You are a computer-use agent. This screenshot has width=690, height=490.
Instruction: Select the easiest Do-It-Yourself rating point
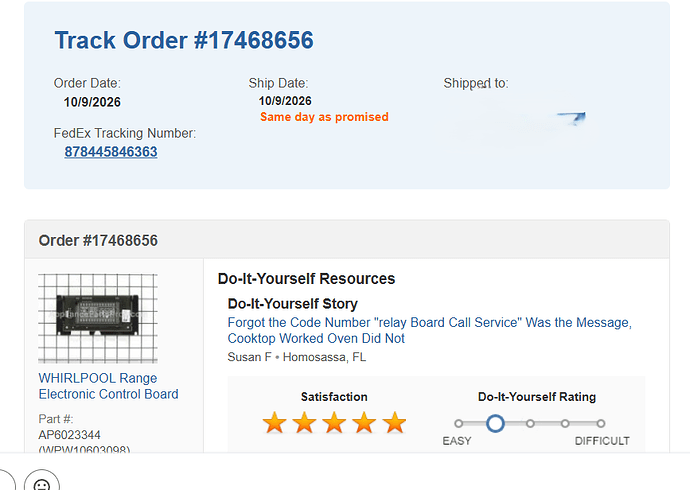tap(459, 424)
